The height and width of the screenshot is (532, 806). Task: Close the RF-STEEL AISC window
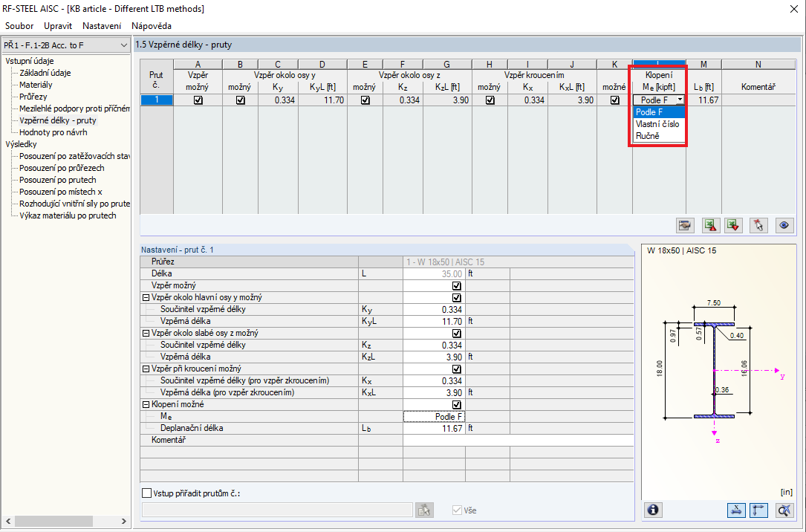(793, 9)
